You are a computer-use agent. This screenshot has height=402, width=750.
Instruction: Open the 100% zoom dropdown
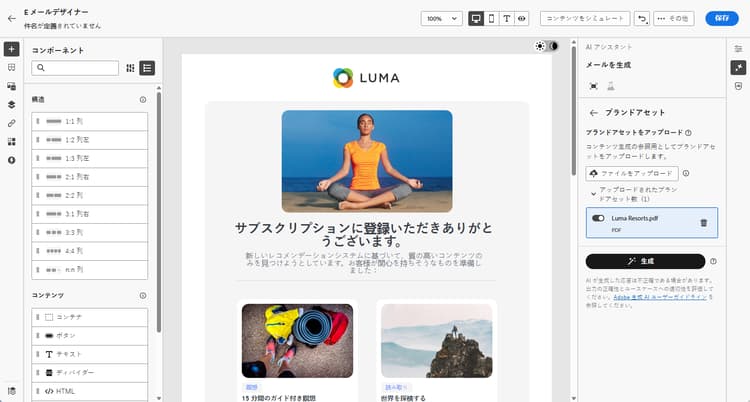click(x=441, y=19)
